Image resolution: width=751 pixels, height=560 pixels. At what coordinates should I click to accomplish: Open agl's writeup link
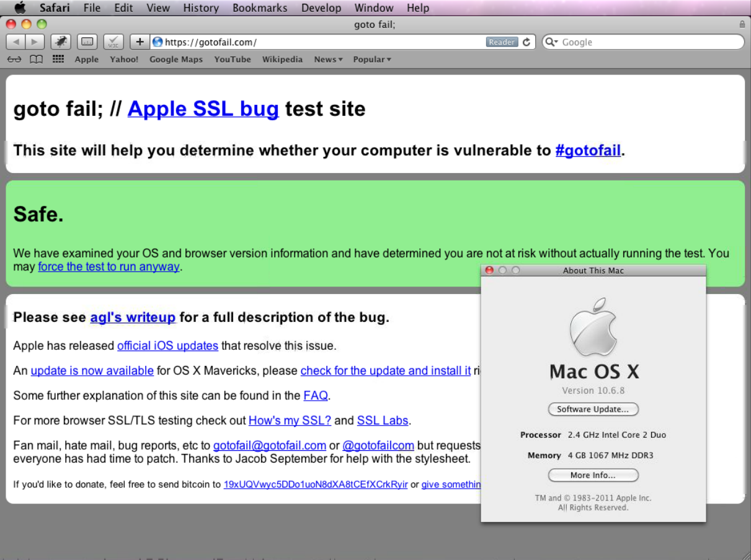pos(133,318)
